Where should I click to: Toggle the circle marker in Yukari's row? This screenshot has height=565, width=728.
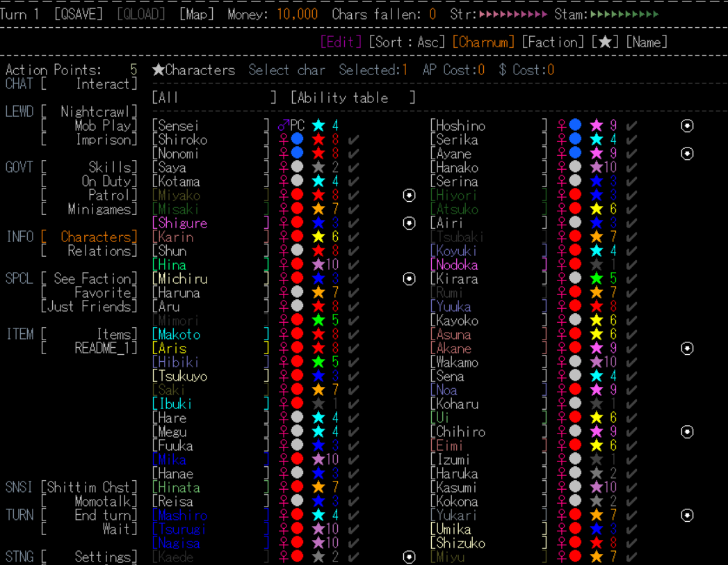(x=687, y=516)
